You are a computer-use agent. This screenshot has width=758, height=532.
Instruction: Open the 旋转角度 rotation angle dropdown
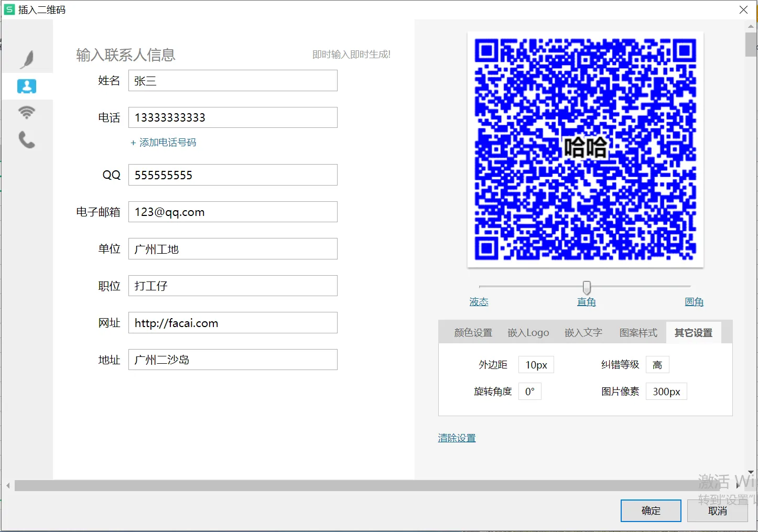[530, 392]
